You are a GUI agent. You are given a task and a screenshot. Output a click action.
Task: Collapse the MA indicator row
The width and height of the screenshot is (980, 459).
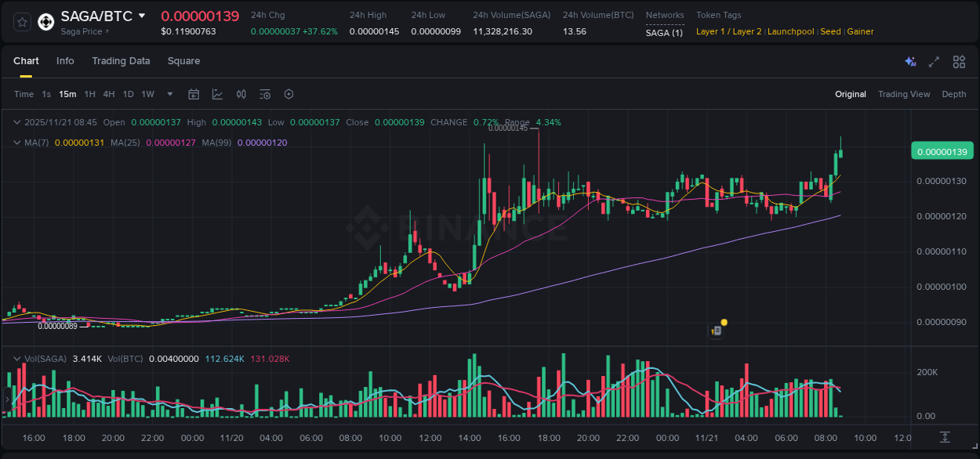coord(17,143)
